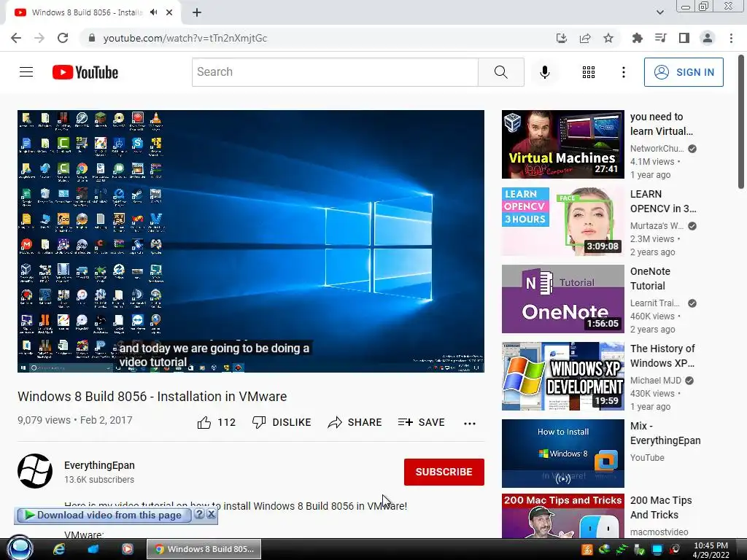Click the video title text
This screenshot has width=747, height=560.
click(x=152, y=396)
